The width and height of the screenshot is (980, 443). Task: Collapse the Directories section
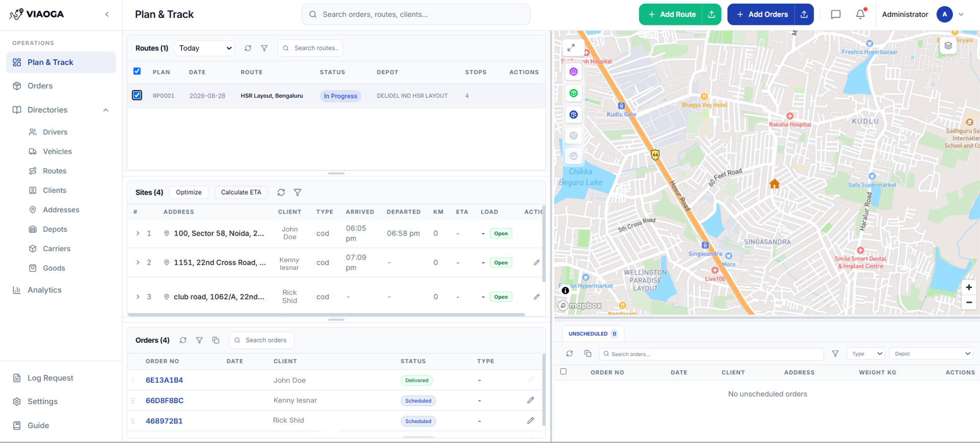(x=106, y=110)
